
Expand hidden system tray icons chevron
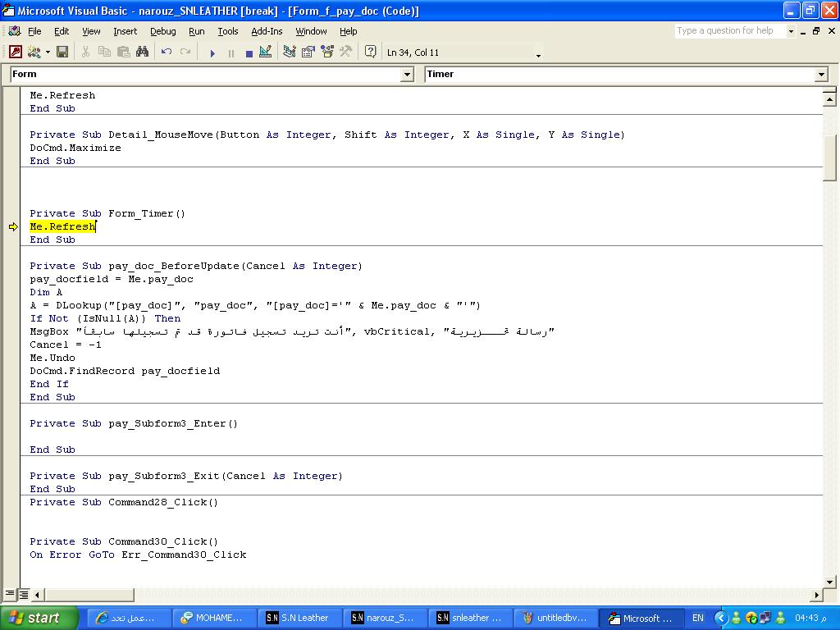(x=721, y=619)
